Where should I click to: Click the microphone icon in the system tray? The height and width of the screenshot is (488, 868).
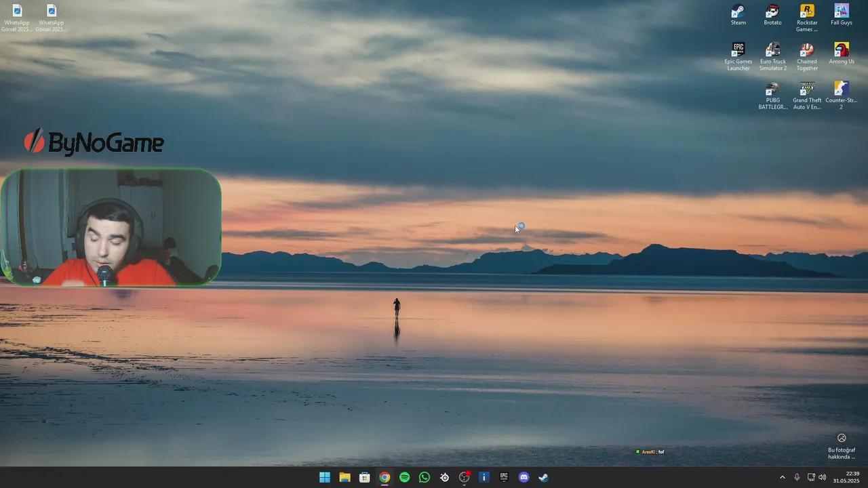[x=797, y=477]
